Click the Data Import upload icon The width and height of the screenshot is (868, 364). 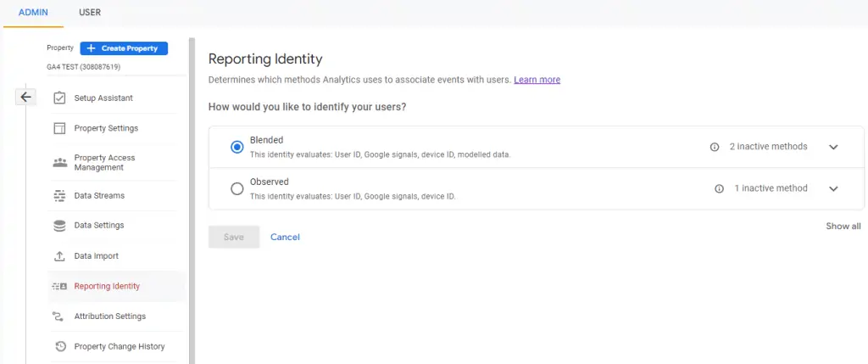click(x=59, y=256)
